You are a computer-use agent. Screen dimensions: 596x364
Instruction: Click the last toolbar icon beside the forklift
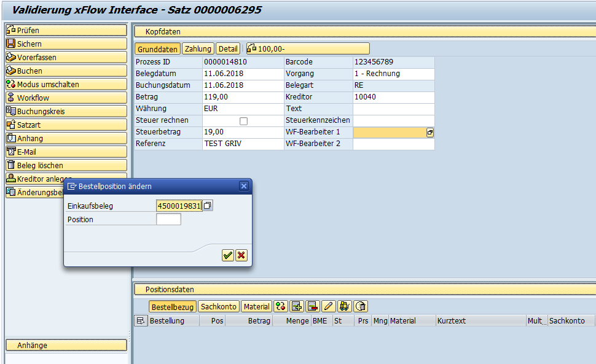coord(361,306)
